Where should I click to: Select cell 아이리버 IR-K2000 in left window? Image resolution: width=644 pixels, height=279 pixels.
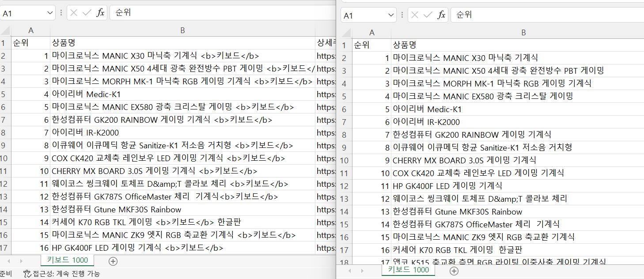pos(182,133)
